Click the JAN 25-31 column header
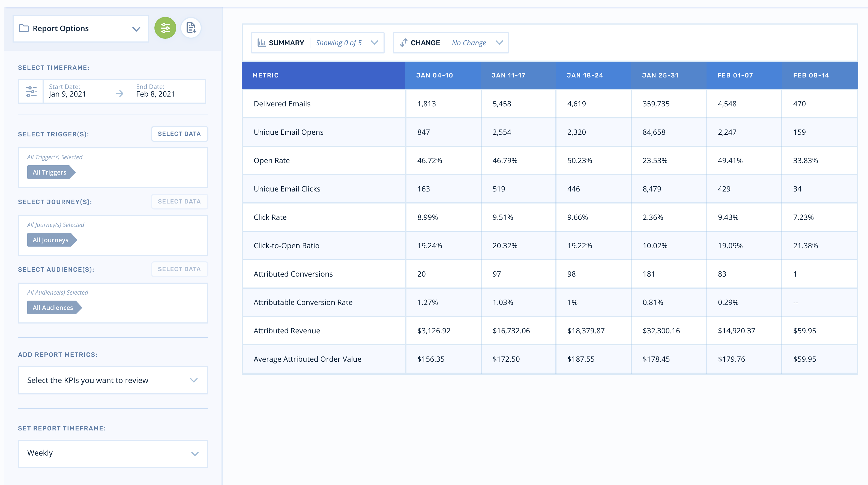The image size is (868, 485). click(x=660, y=76)
